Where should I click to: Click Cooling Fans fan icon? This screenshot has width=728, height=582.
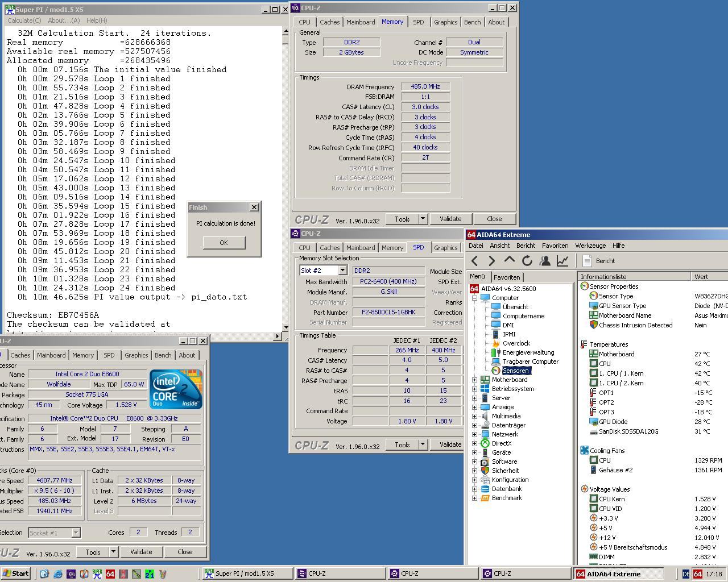pyautogui.click(x=584, y=451)
